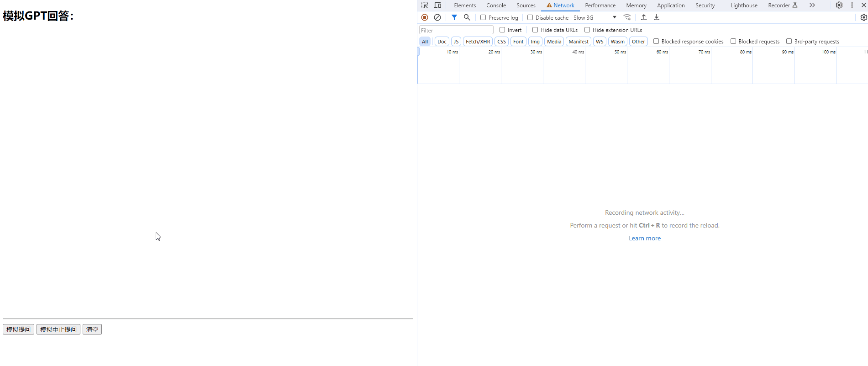
Task: Click the 模拟提问 button
Action: (x=18, y=329)
